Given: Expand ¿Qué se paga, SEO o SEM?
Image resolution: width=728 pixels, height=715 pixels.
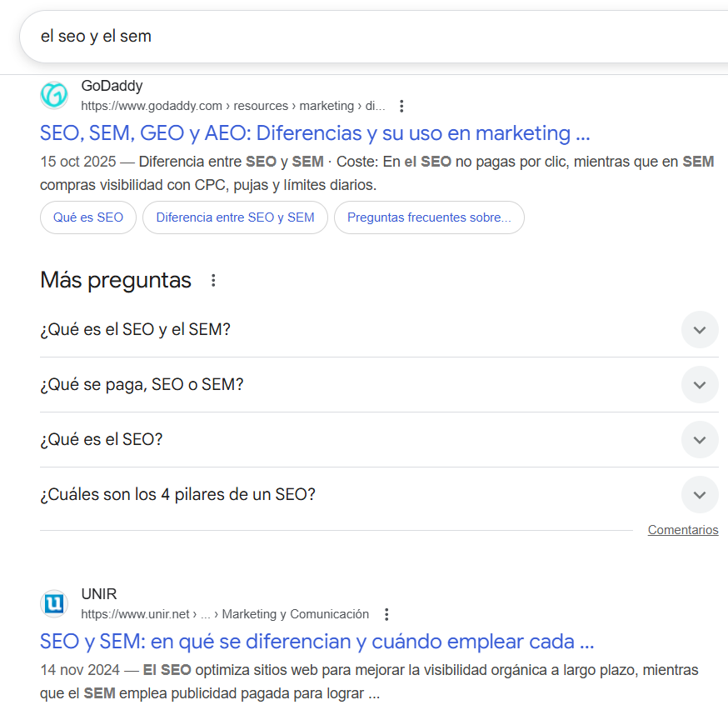Looking at the screenshot, I should point(699,385).
